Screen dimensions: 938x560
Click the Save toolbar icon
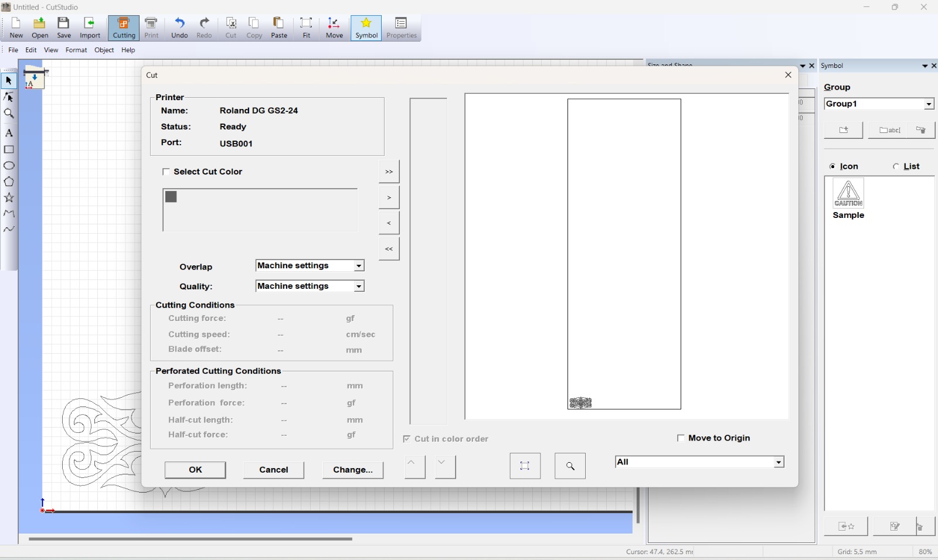pos(64,28)
